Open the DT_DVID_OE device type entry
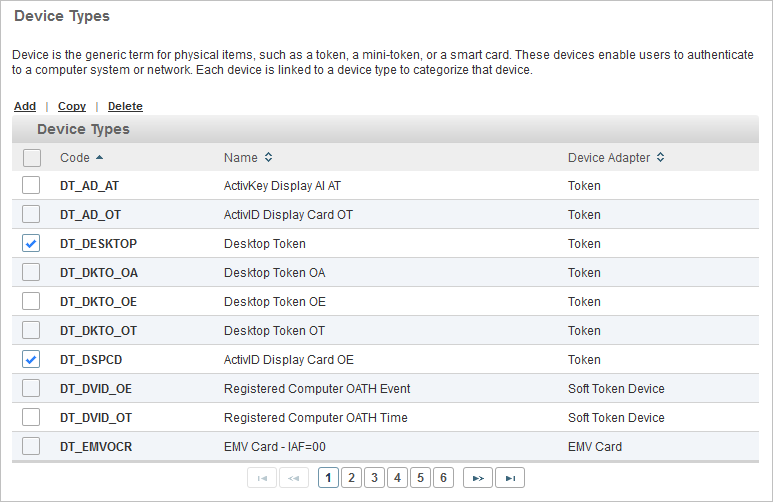 click(x=96, y=389)
